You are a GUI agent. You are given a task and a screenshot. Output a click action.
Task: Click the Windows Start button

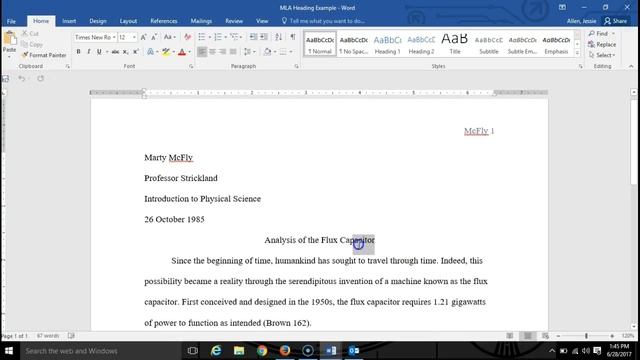point(9,351)
